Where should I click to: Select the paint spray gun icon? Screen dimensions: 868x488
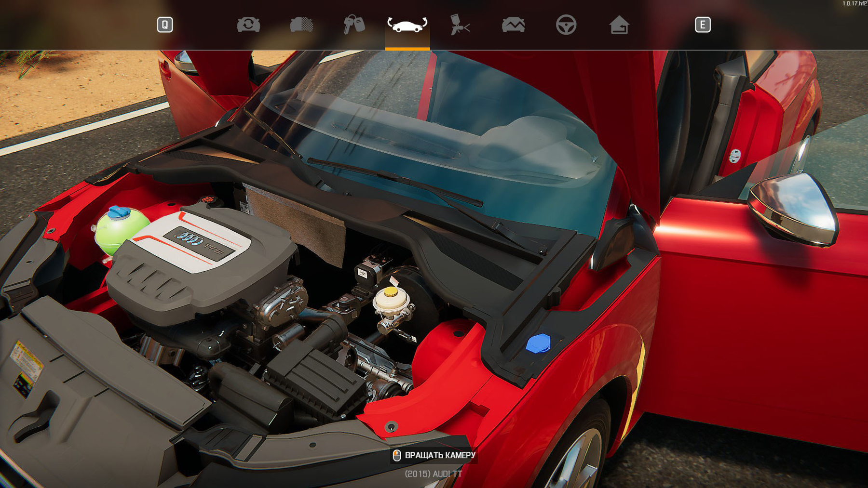[x=460, y=25]
